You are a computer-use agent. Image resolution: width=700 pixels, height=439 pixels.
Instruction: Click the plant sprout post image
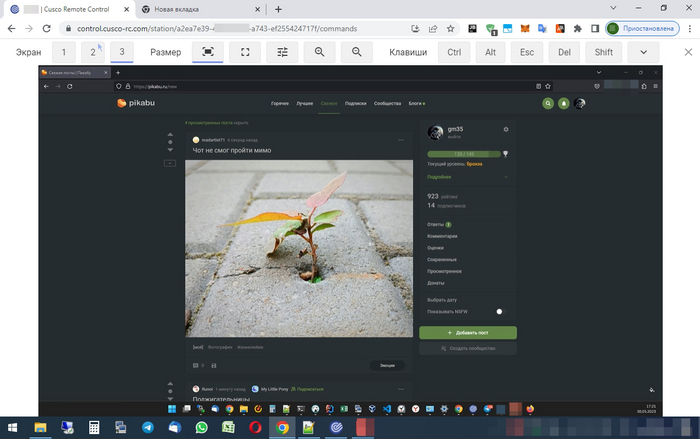click(299, 248)
